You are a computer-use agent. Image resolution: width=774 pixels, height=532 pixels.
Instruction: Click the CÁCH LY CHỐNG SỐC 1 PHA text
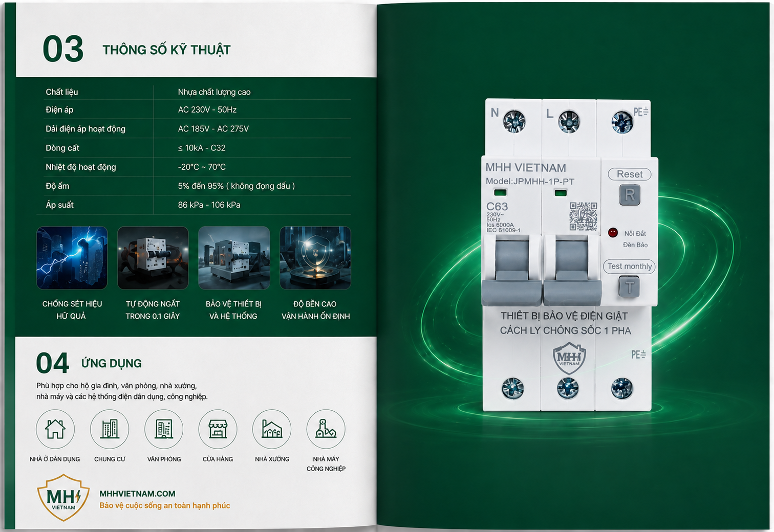[x=566, y=330]
